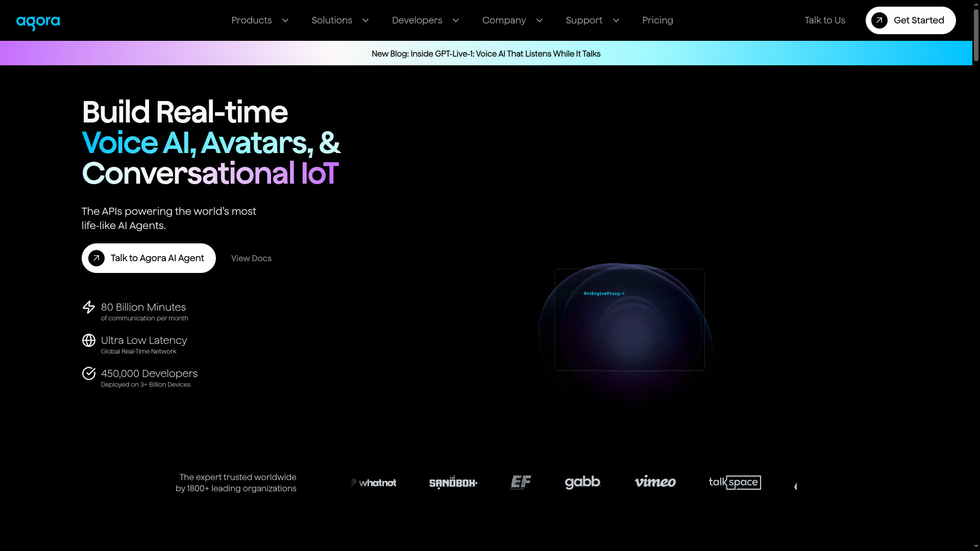
Task: Expand the Support chevron
Action: point(616,20)
